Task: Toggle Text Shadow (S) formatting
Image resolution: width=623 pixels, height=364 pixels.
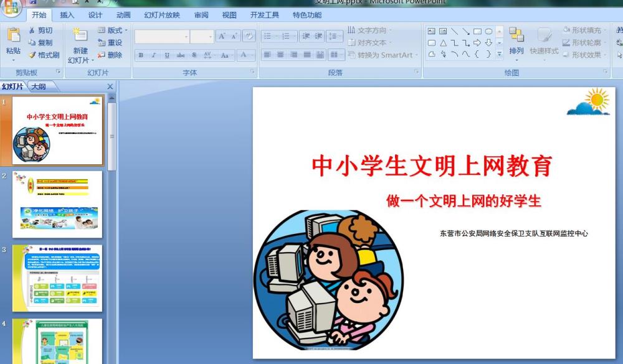Action: [x=194, y=55]
